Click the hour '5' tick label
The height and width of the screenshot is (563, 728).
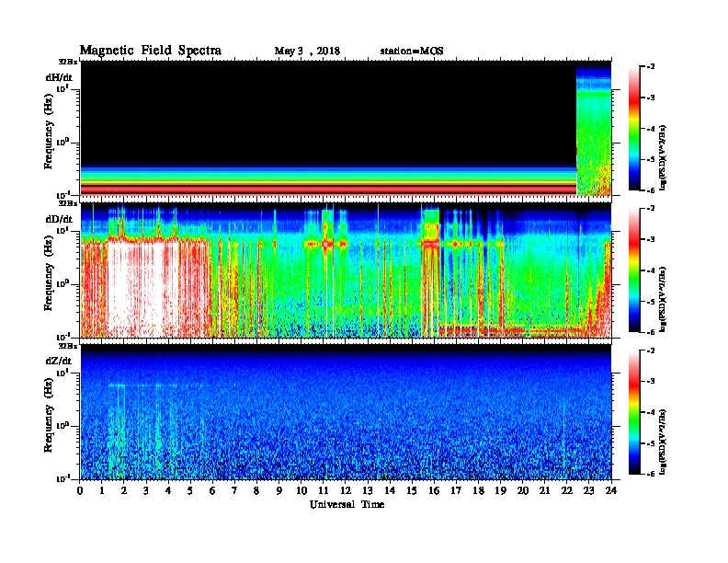pos(190,490)
